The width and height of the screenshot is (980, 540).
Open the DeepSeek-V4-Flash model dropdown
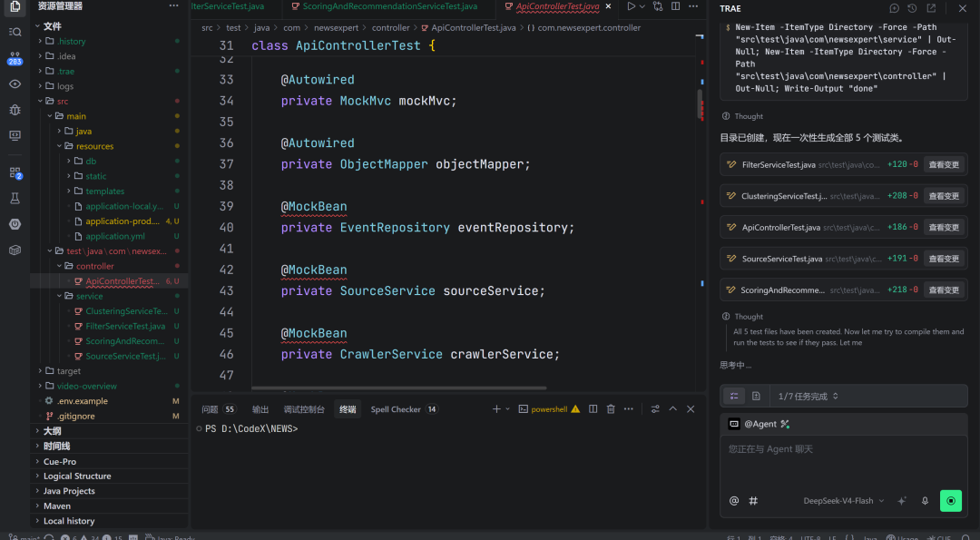844,501
